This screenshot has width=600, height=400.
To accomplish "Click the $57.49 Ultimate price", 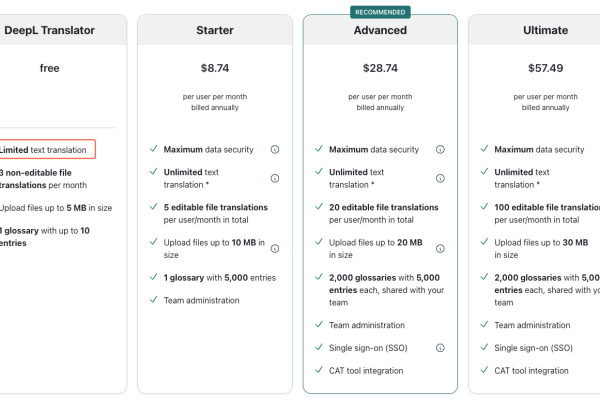I will point(546,68).
